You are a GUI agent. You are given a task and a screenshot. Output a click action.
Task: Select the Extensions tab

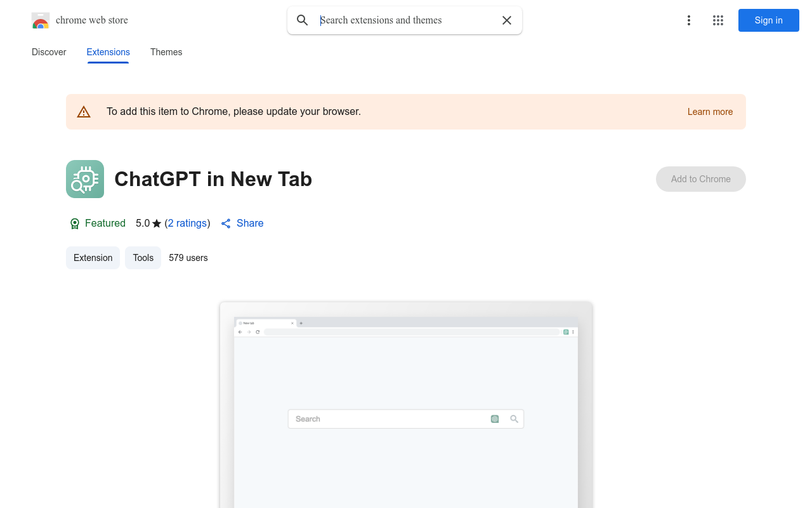[x=108, y=52]
